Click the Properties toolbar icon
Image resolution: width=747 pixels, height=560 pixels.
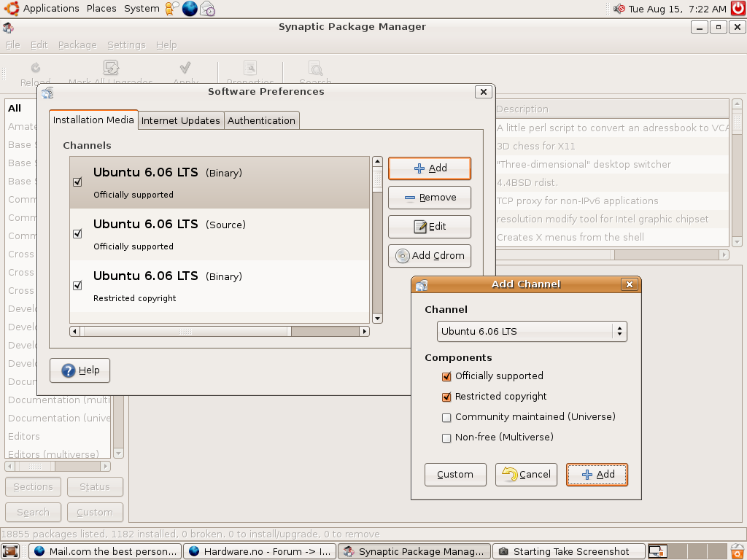(x=250, y=68)
